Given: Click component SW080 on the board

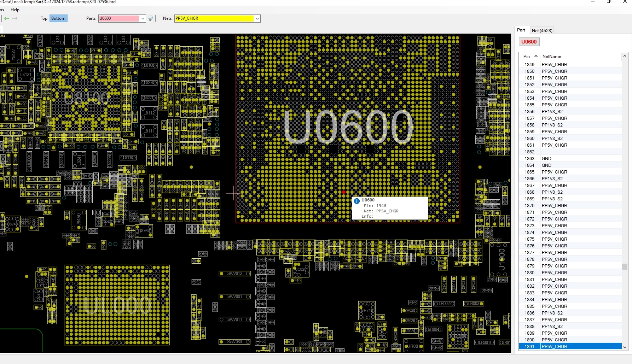Looking at the screenshot, I should tap(235, 342).
